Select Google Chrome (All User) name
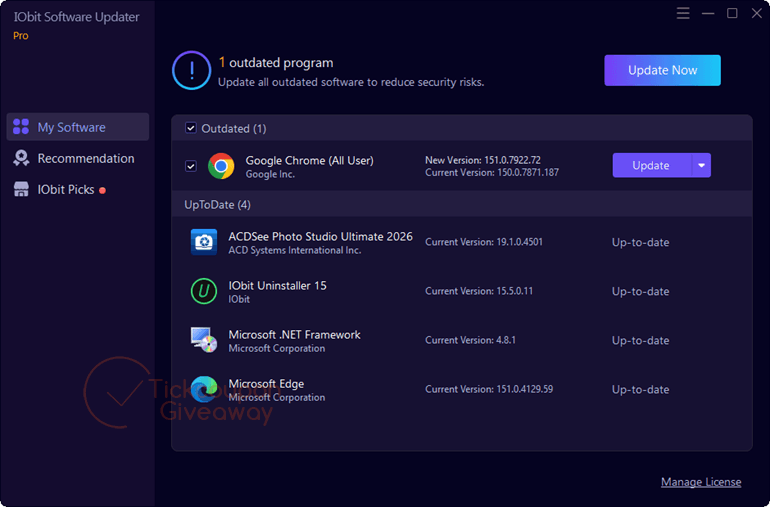The width and height of the screenshot is (770, 507). [309, 160]
